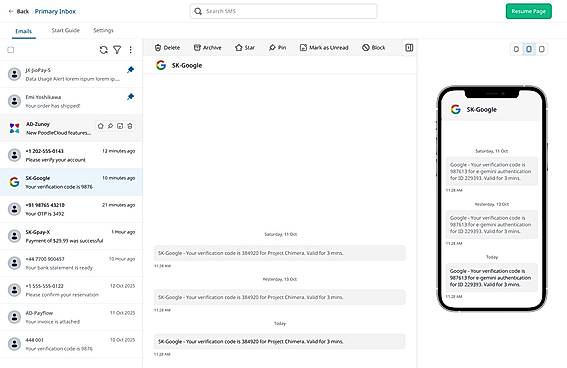Go back using the Back arrow
Viewport: 567px width, 368px height.
point(18,12)
